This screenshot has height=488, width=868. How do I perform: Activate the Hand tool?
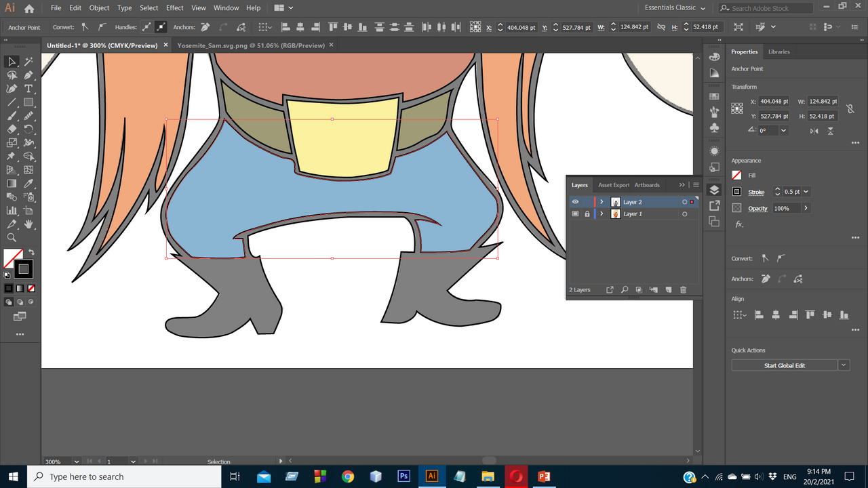28,224
